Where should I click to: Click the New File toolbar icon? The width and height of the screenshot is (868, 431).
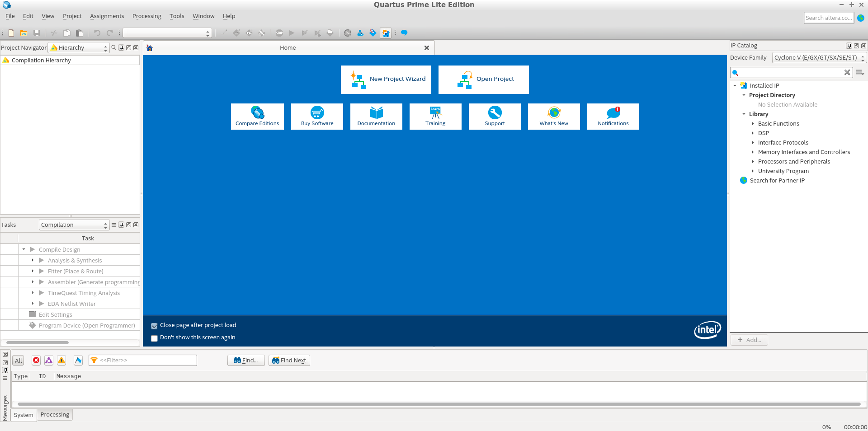[11, 33]
